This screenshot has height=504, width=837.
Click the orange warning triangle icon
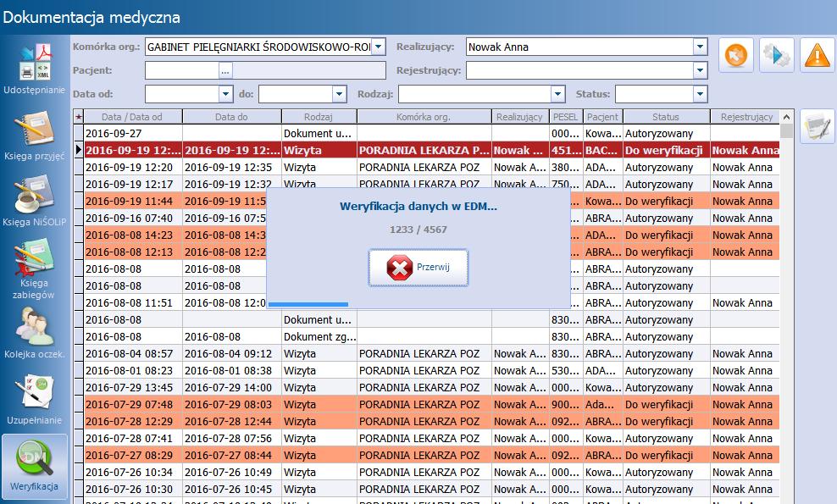(818, 55)
